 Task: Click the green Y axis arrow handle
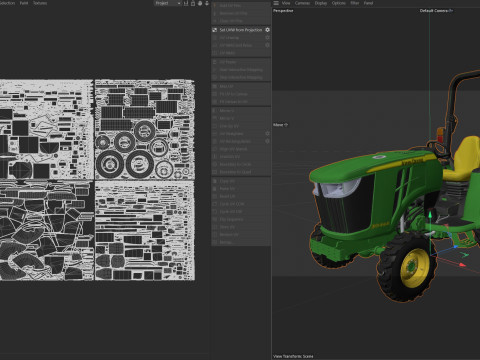coord(430,213)
